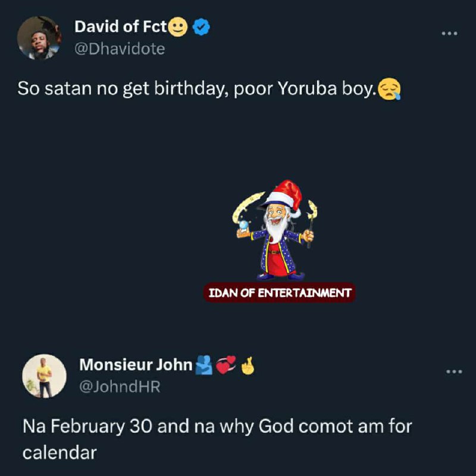Open more options on David's tweet
Viewport: 476px width, 476px height.
[450, 33]
